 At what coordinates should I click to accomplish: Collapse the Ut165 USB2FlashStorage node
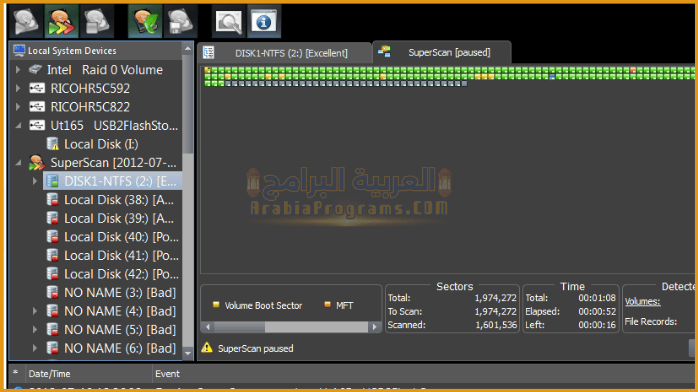coord(18,126)
